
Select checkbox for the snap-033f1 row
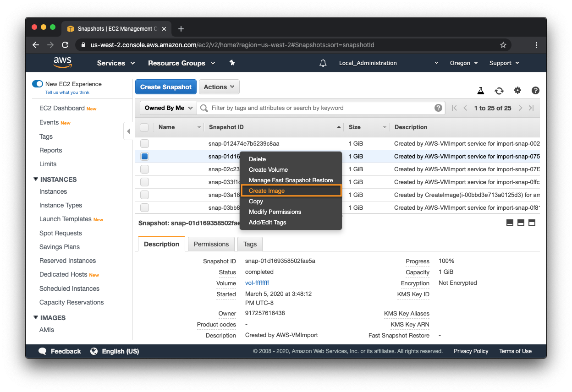[144, 182]
